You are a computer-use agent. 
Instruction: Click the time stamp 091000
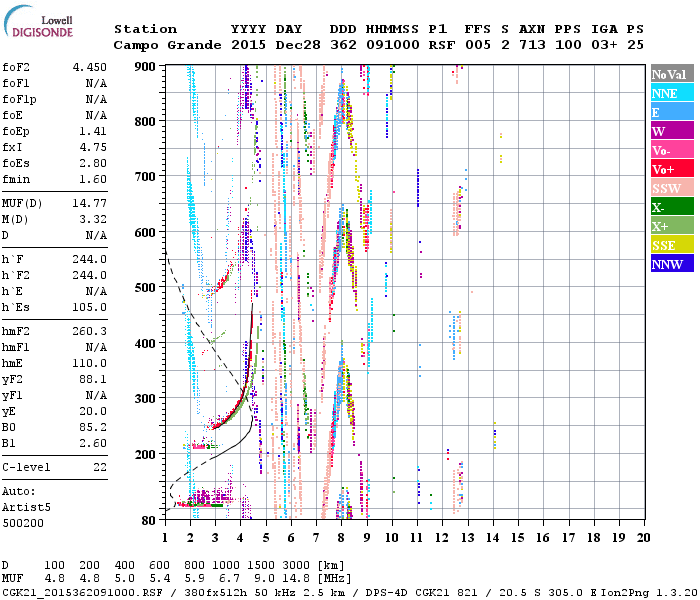coord(393,45)
